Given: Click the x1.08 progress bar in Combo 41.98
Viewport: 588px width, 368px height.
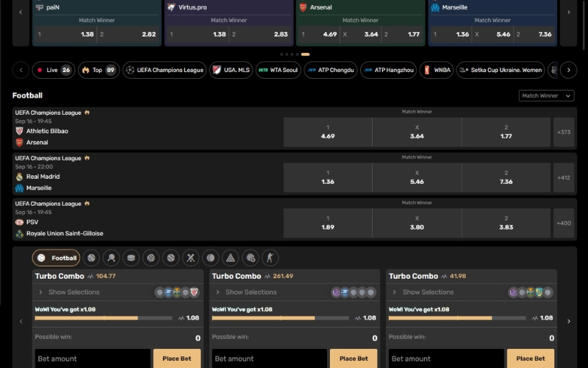Looking at the screenshot, I should [x=457, y=318].
